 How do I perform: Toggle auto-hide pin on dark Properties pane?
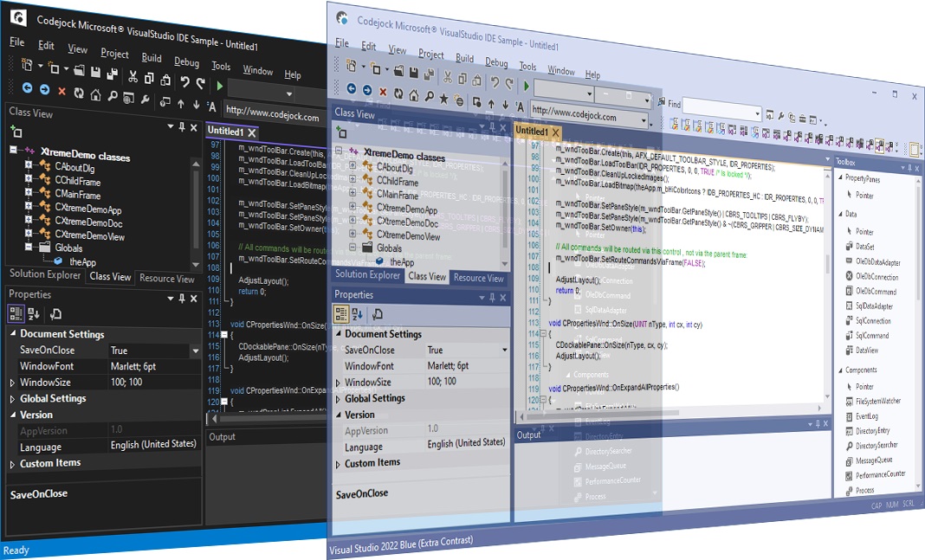182,299
